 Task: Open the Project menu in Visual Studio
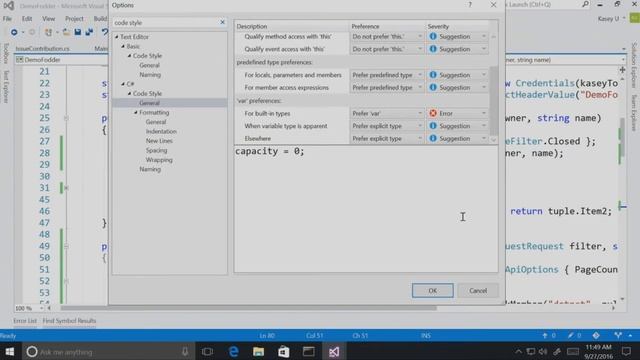click(74, 19)
